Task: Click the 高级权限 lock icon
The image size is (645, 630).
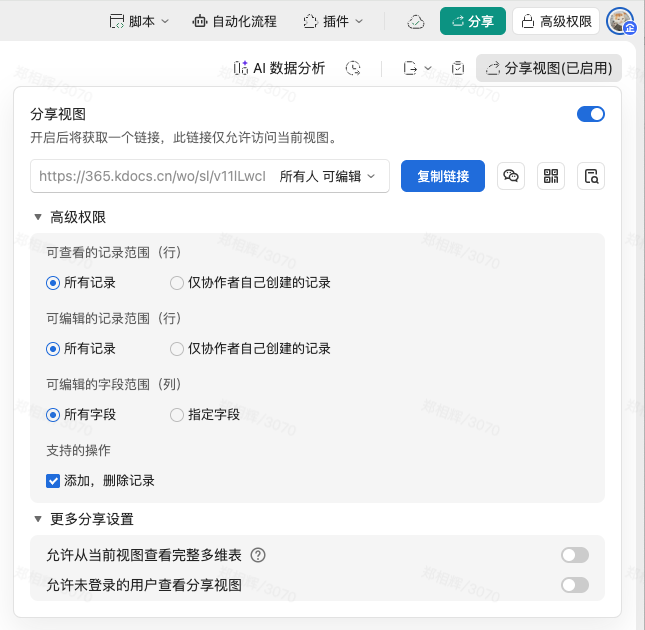Action: [x=528, y=21]
